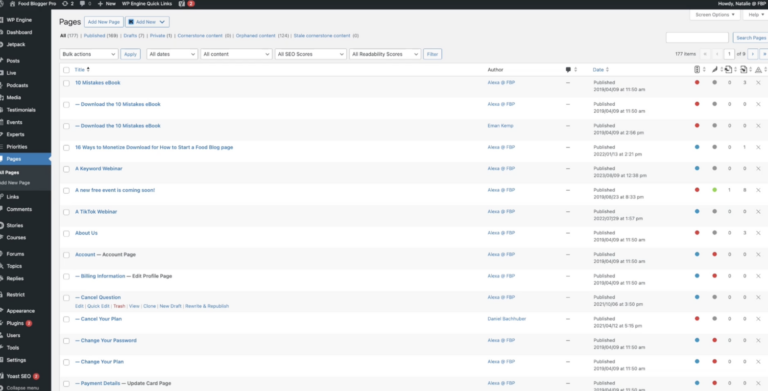Focus the search pages input field
The height and width of the screenshot is (391, 768).
pyautogui.click(x=697, y=38)
